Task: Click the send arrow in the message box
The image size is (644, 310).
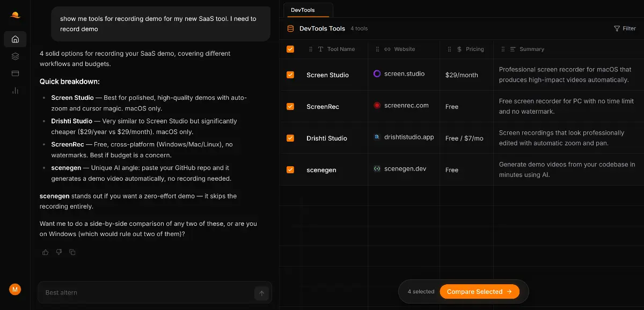Action: coord(262,292)
